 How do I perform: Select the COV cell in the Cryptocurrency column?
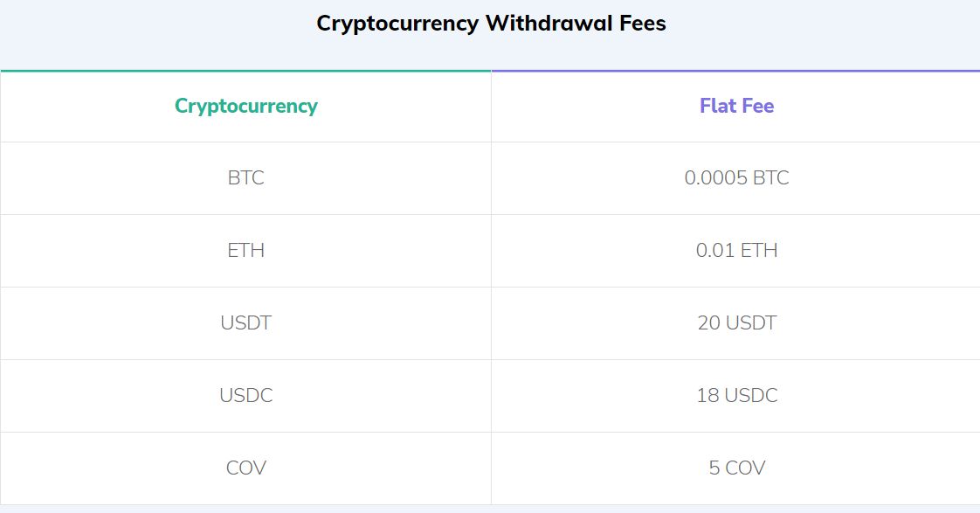(245, 468)
